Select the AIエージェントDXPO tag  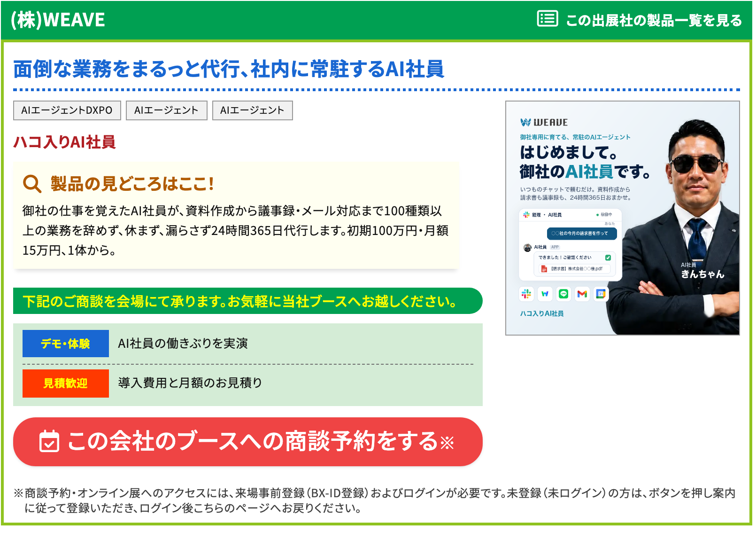(x=67, y=110)
